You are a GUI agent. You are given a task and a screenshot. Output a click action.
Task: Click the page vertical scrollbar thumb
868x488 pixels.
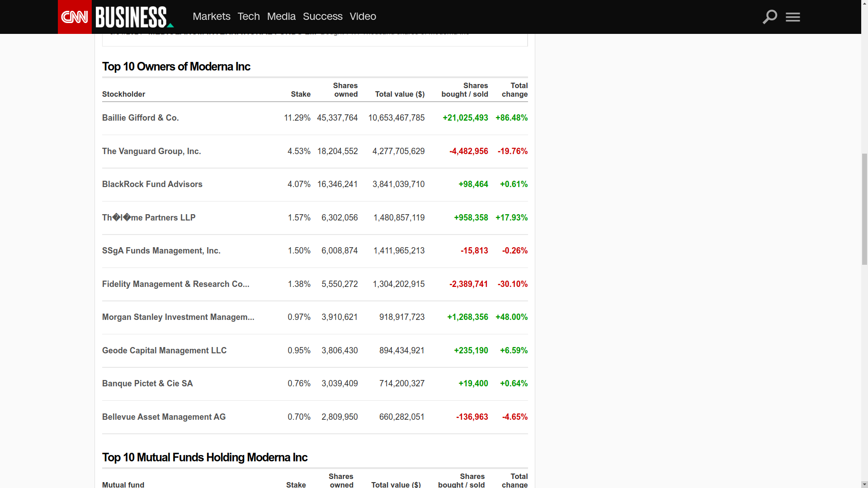[x=864, y=209]
